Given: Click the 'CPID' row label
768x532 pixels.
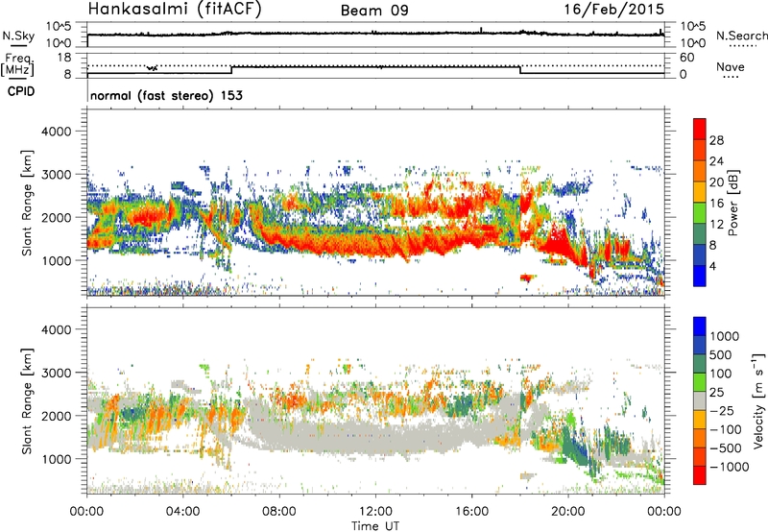Looking at the screenshot, I should coord(21,91).
